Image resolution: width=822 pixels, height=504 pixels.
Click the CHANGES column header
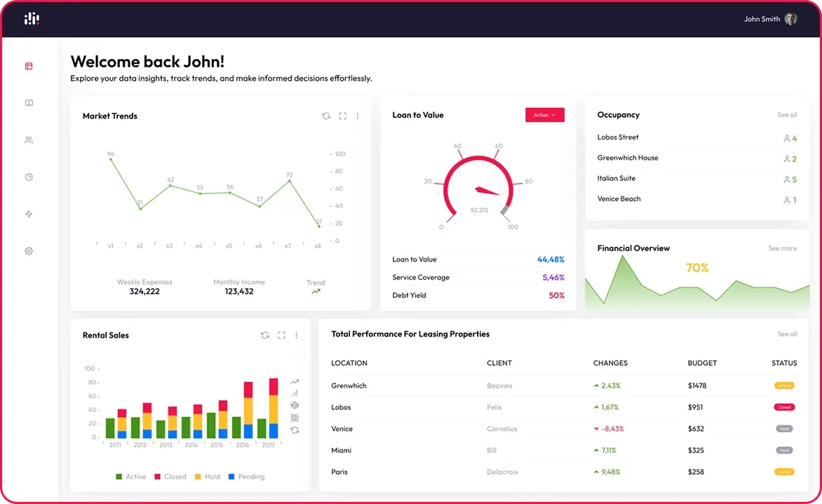coord(610,363)
